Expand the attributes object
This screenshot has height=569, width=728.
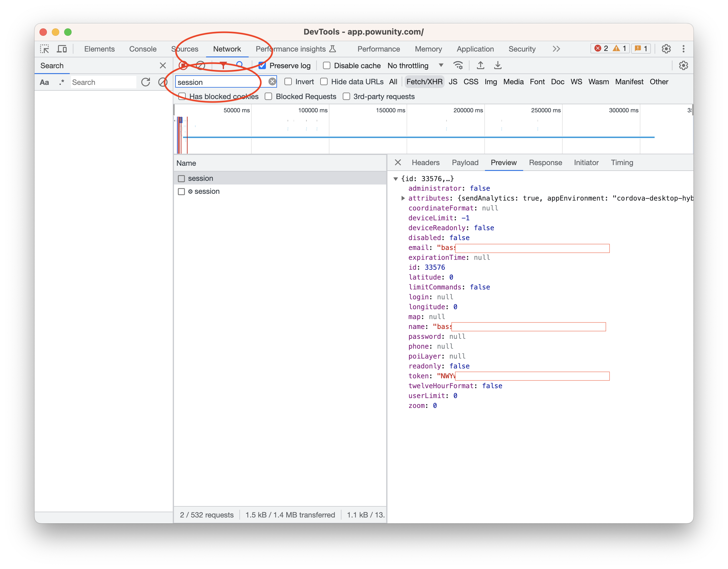click(x=403, y=198)
